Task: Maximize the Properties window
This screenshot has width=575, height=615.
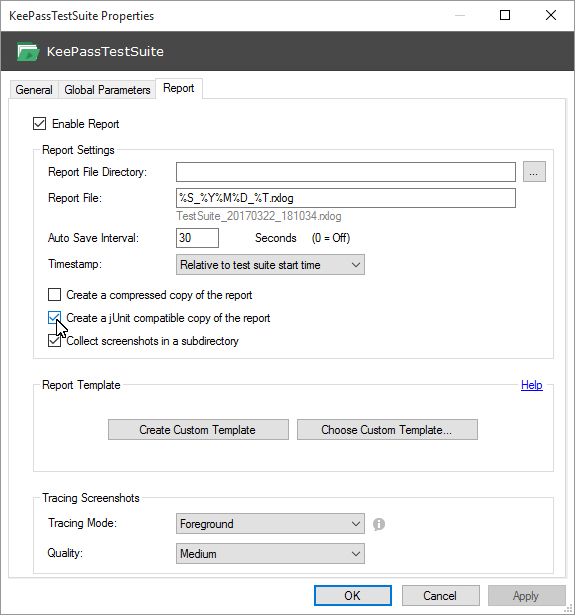Action: pyautogui.click(x=505, y=15)
